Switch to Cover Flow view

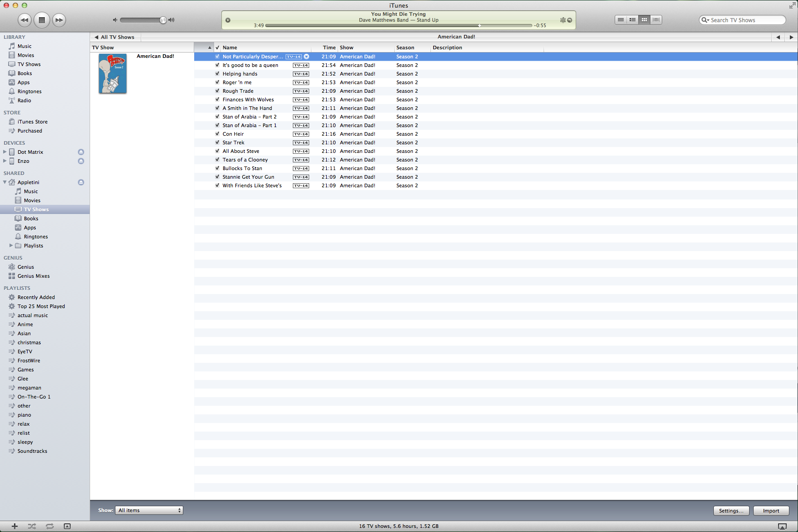[656, 20]
